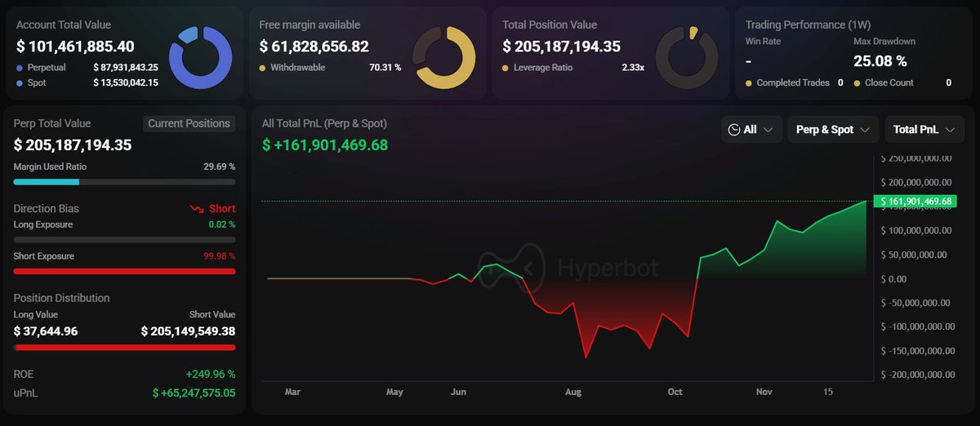
Task: Open the Perp & Spot dropdown
Action: click(x=833, y=129)
